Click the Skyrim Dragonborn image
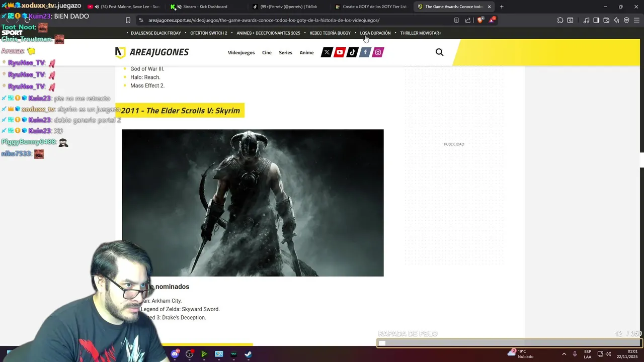 tap(253, 203)
